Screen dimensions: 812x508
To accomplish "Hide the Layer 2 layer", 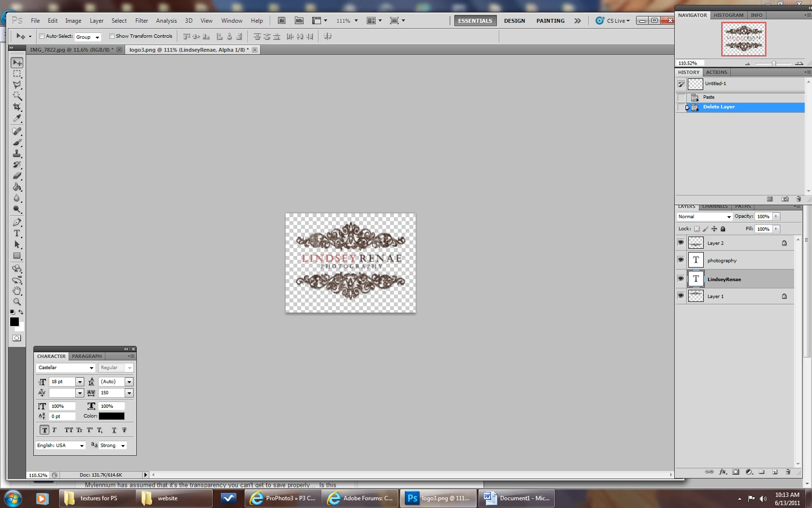I will (x=681, y=242).
